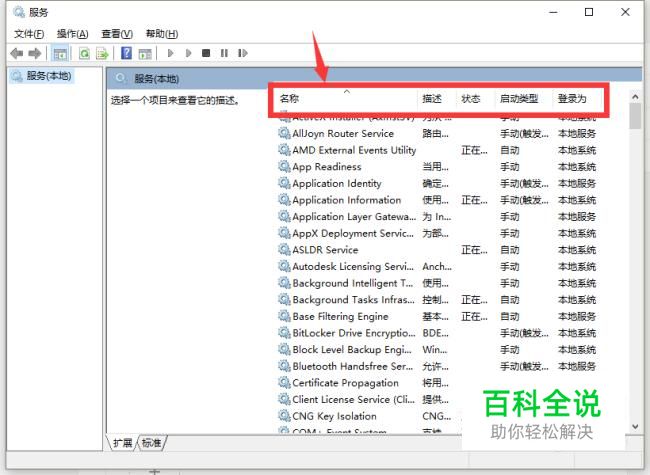The image size is (650, 475).
Task: Sort by the 名称 column header
Action: coord(347,99)
